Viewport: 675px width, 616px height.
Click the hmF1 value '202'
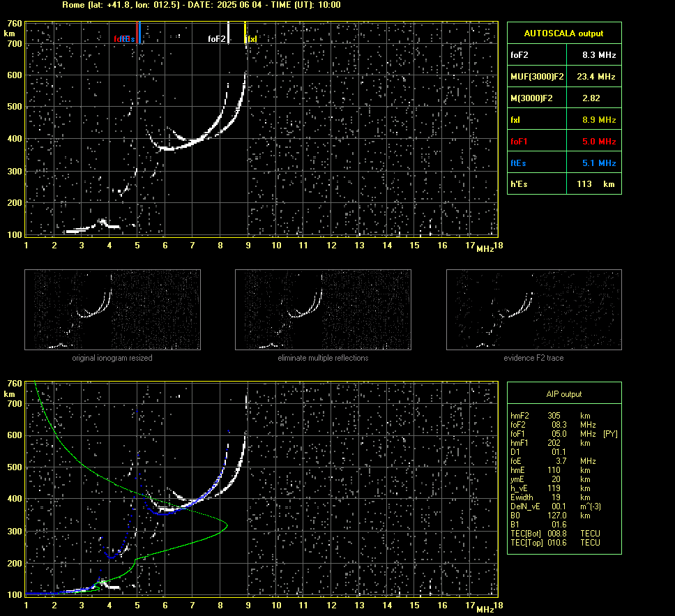554,443
